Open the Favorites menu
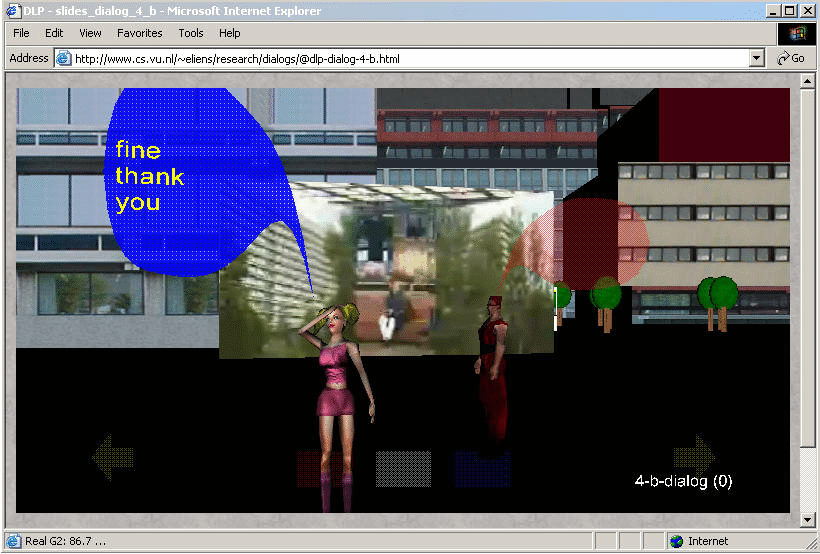 (x=139, y=33)
